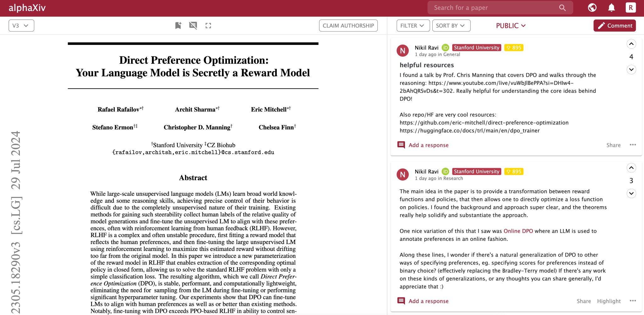Click the ORCID iD badge on the first comment
Image resolution: width=644 pixels, height=315 pixels.
tap(445, 48)
